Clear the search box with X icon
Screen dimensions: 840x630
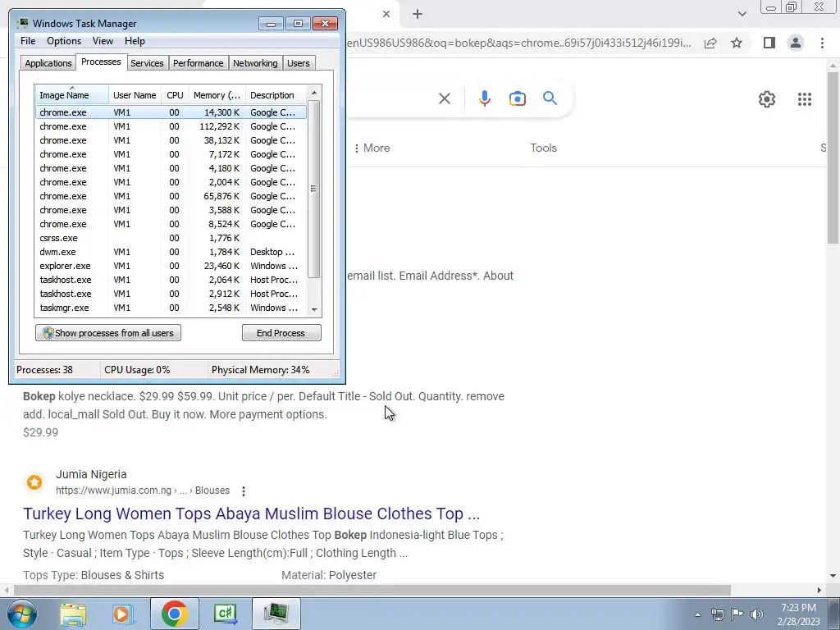tap(444, 98)
